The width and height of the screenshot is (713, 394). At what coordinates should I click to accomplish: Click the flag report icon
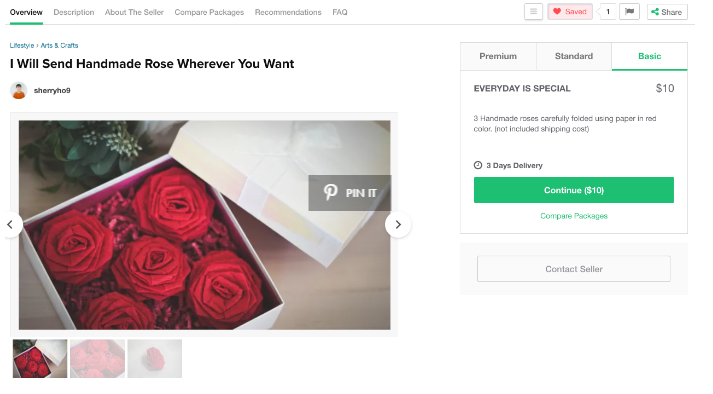[629, 12]
